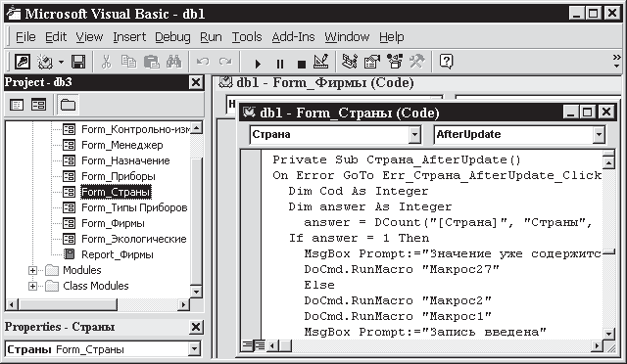
Task: Open the AfterUpdate procedure dropdown
Action: 599,135
